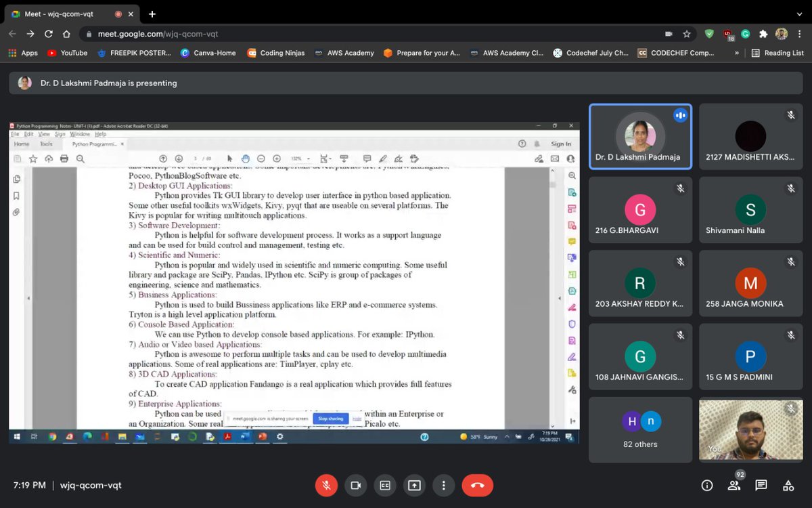Open the Reading List button
This screenshot has width=812, height=508.
(777, 53)
